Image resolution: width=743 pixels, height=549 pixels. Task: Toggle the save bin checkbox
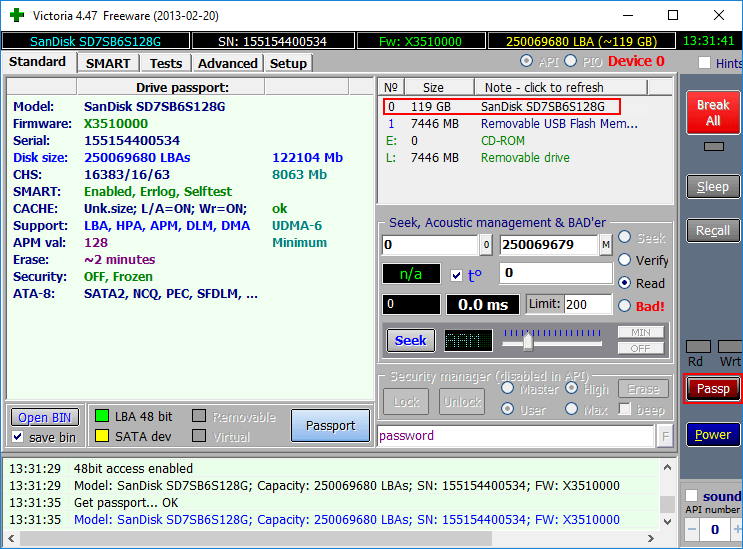18,436
